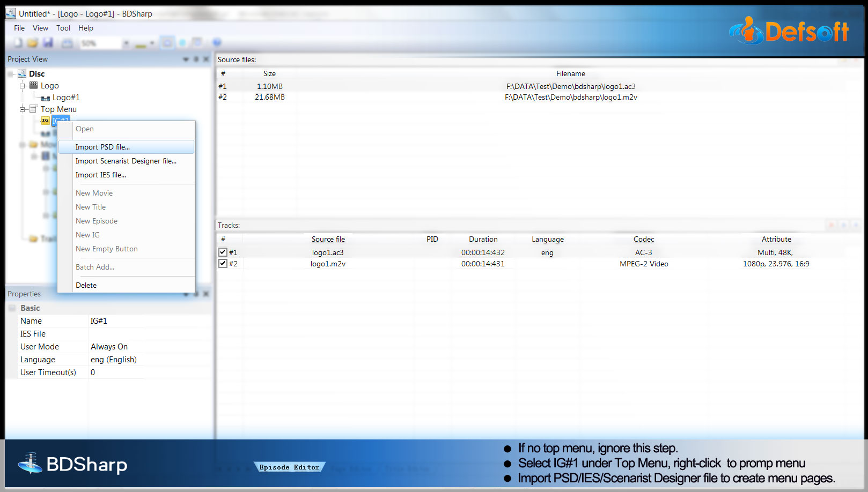
Task: Select the Logo node in project tree
Action: [x=50, y=86]
